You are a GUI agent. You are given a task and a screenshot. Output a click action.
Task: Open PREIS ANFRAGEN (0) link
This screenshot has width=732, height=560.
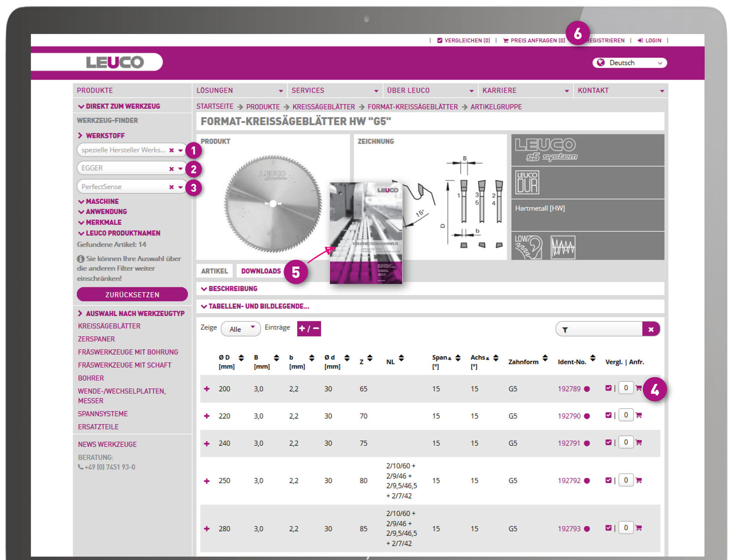534,41
